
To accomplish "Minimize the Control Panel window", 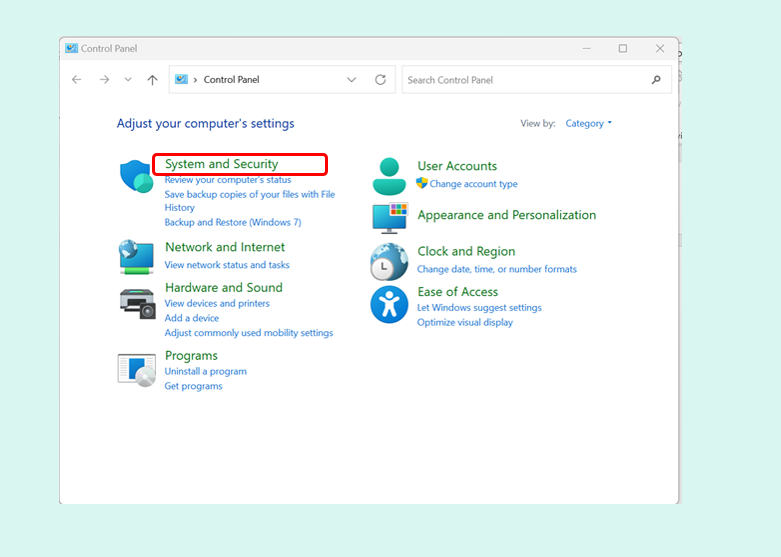I will [586, 48].
